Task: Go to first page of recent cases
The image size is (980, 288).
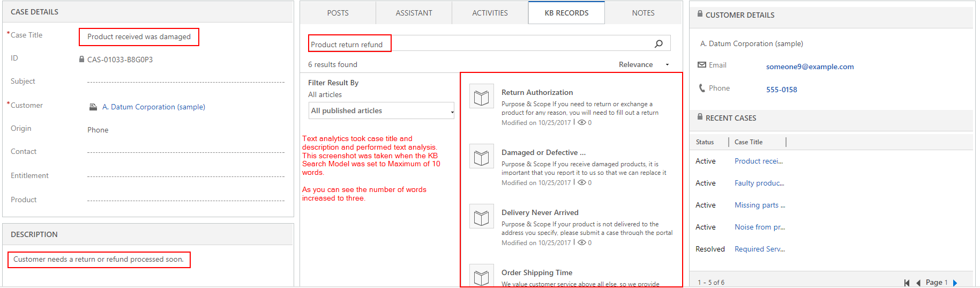Action: (x=907, y=283)
